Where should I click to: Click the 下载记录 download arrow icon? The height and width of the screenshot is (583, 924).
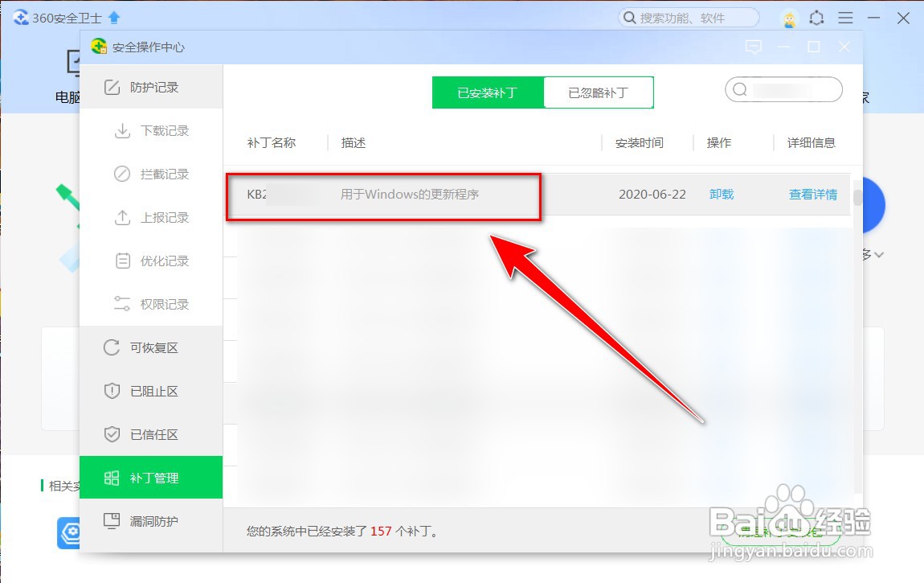(122, 131)
